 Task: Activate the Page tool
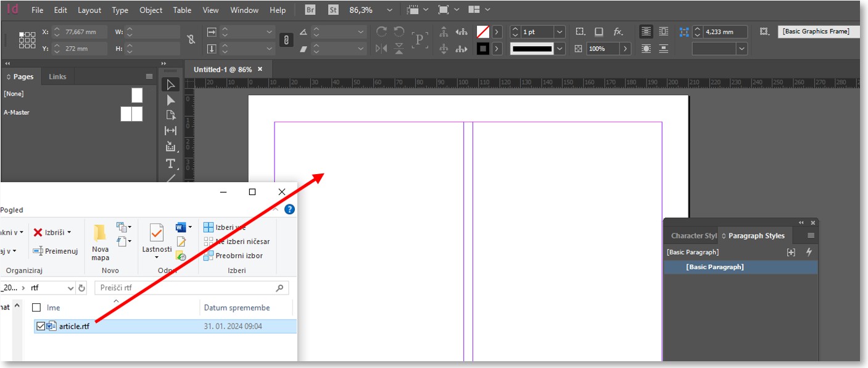(x=171, y=115)
